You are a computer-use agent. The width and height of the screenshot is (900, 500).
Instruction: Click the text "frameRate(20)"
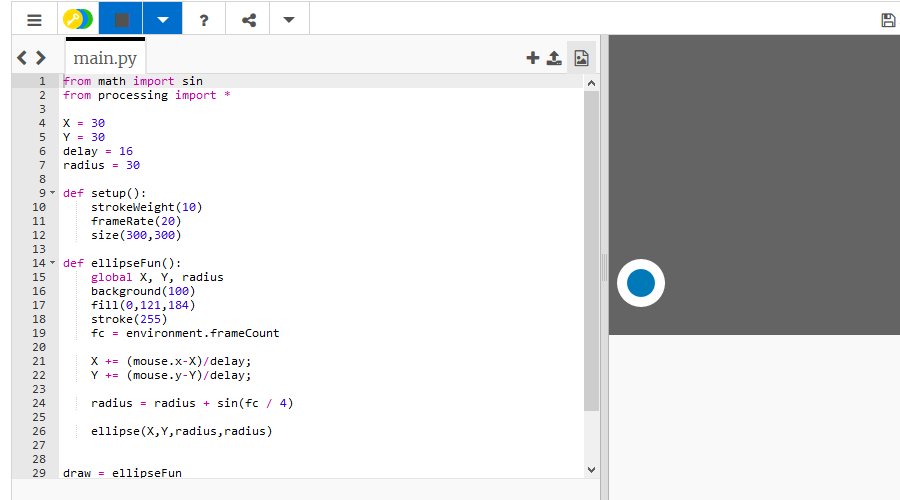tap(136, 221)
